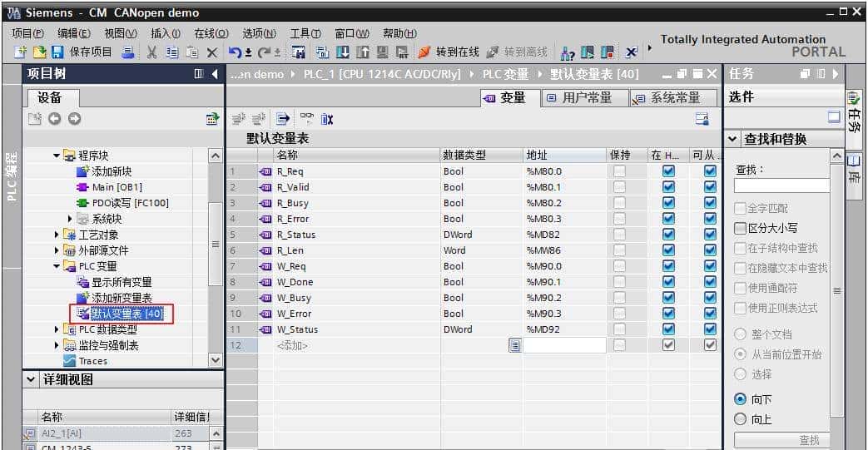868x450 pixels.
Task: Click the device view icon in project tree
Action: click(x=212, y=118)
